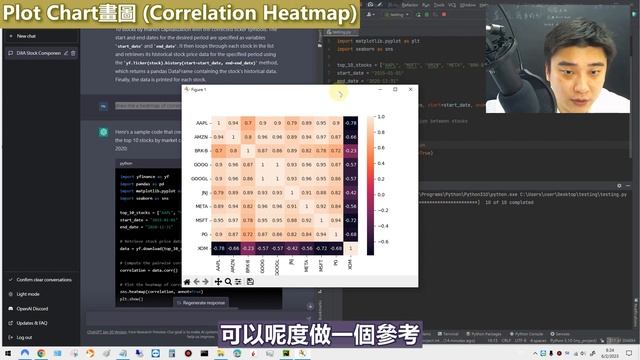
Task: Click the heatmap colorbar gradient
Action: [370, 186]
